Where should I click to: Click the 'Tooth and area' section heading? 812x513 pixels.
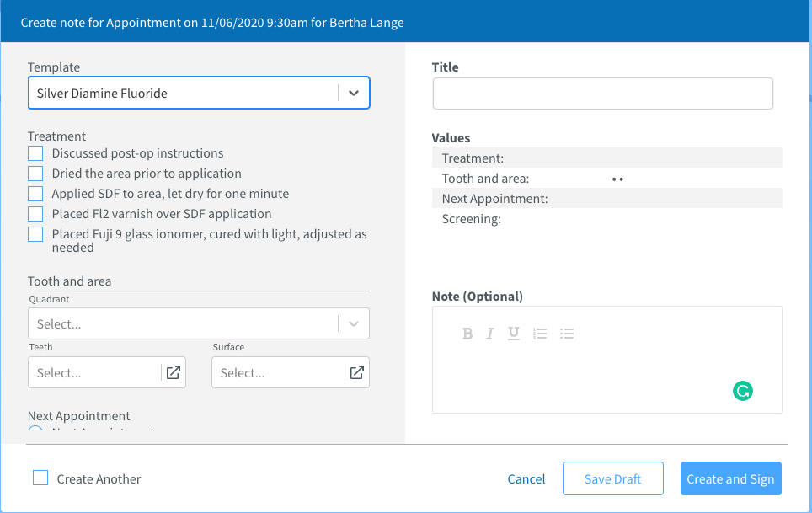point(69,281)
